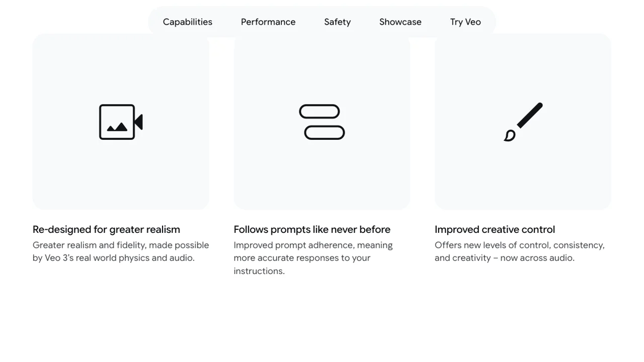This screenshot has width=644, height=362.
Task: Open the Capabilities nav tab
Action: 188,22
